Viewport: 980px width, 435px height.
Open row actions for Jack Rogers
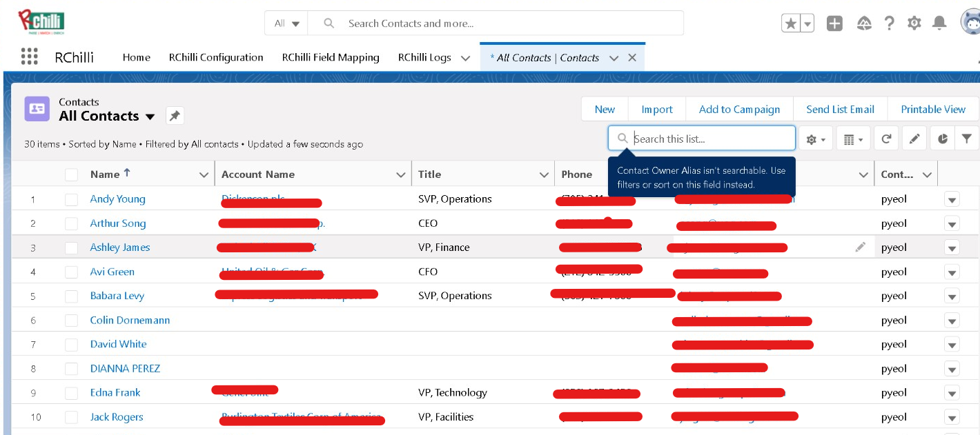point(952,417)
